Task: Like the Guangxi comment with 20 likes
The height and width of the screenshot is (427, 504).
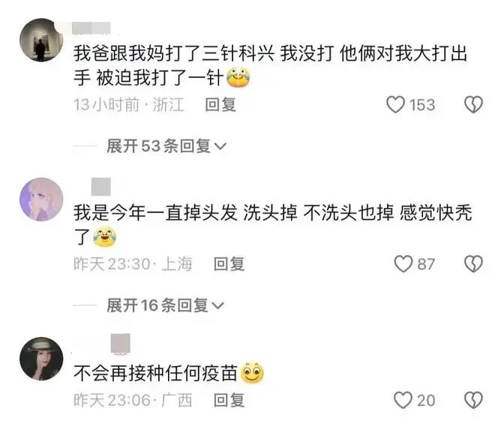Action: coord(403,400)
